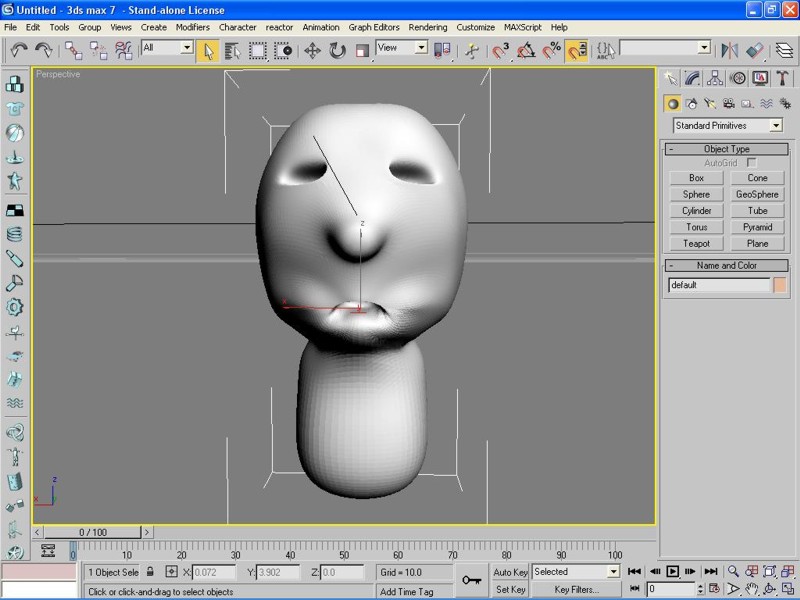Click the Redo arrow icon

44,50
